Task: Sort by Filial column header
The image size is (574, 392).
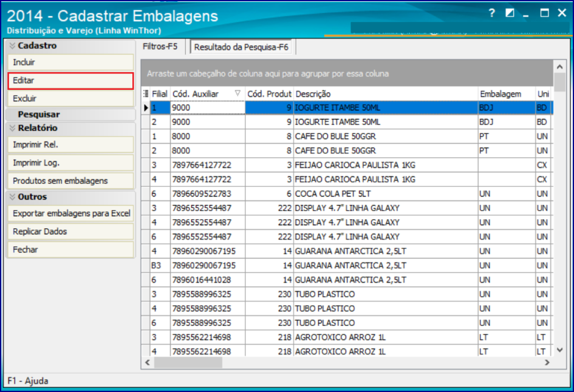Action: point(160,94)
